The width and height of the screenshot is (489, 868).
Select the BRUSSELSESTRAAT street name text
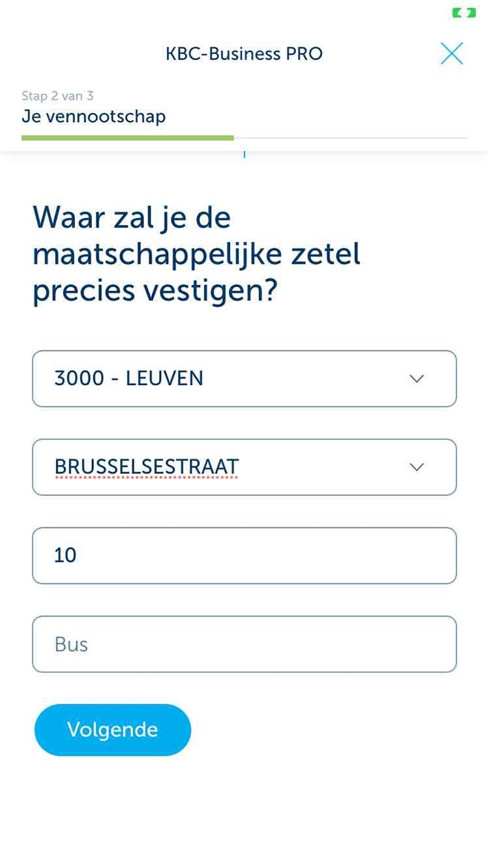click(x=147, y=467)
